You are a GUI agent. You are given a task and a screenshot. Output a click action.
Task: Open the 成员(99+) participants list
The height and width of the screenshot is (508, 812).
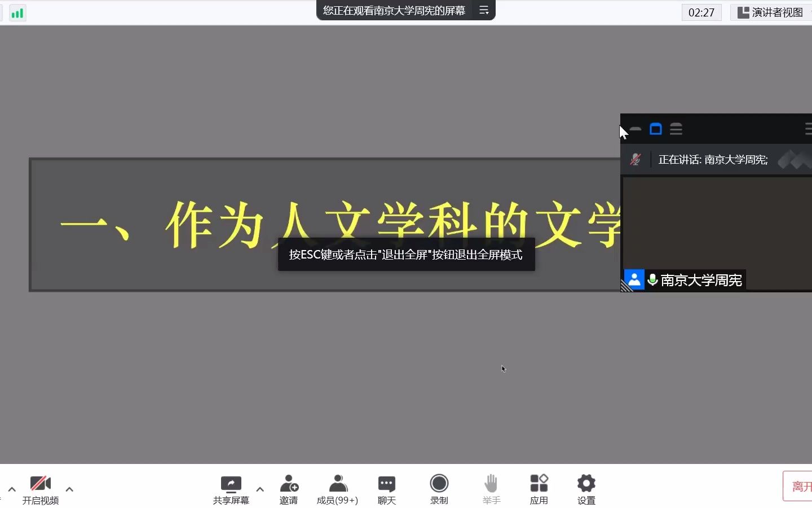337,489
